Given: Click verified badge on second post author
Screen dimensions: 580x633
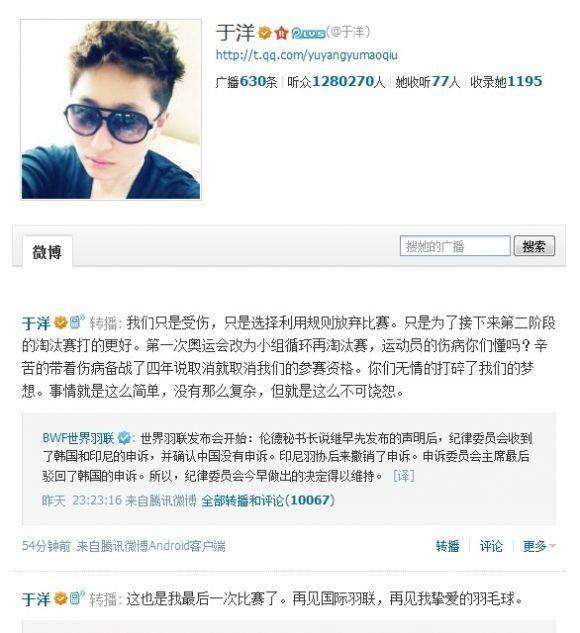Looking at the screenshot, I should pyautogui.click(x=61, y=598).
